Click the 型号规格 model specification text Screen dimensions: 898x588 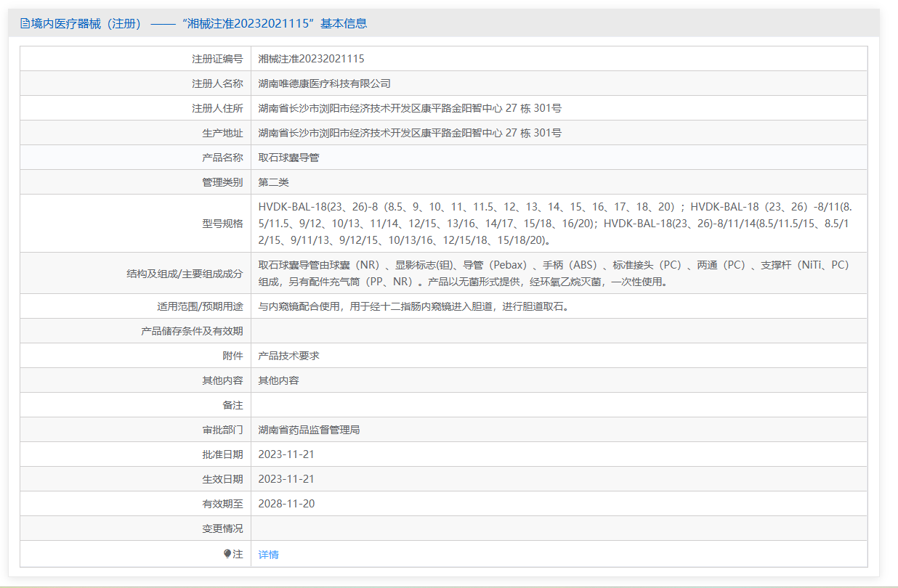click(x=554, y=223)
